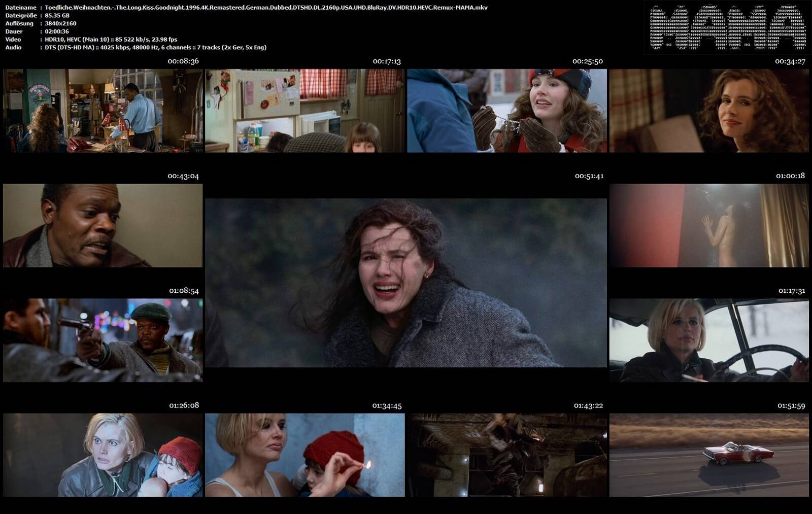Click the 00:25:50 timestamp label
Image resolution: width=812 pixels, height=514 pixels.
[588, 61]
